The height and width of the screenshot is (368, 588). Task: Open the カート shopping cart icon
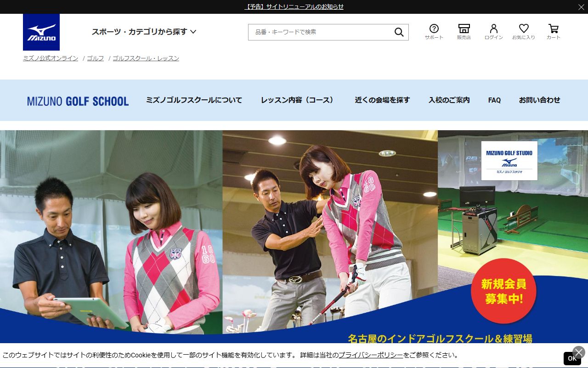coord(554,32)
